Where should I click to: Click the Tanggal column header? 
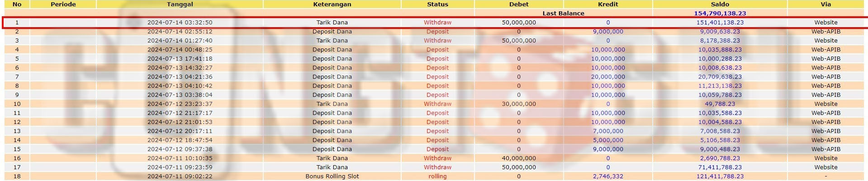point(180,4)
